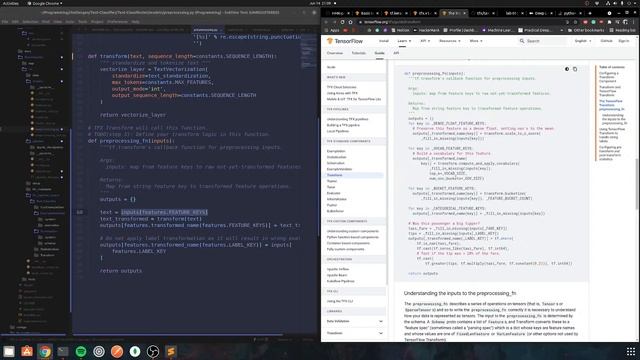Open Apps shortcut in bookmarks bar
The width and height of the screenshot is (640, 360).
click(x=332, y=30)
